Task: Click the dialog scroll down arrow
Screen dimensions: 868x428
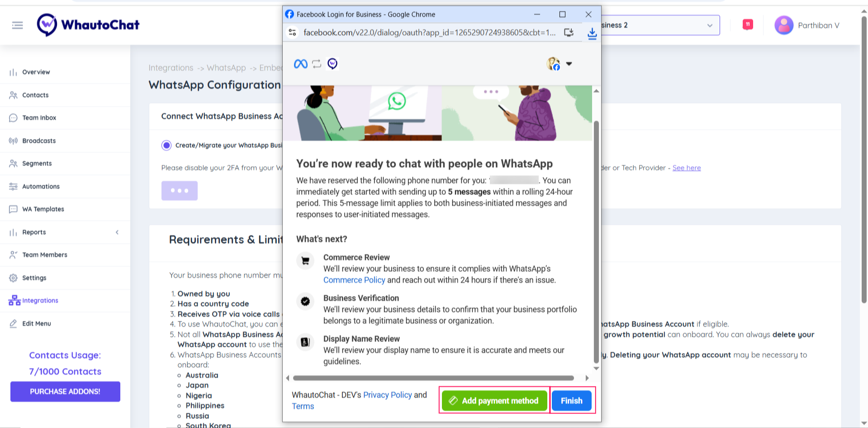Action: (x=596, y=369)
